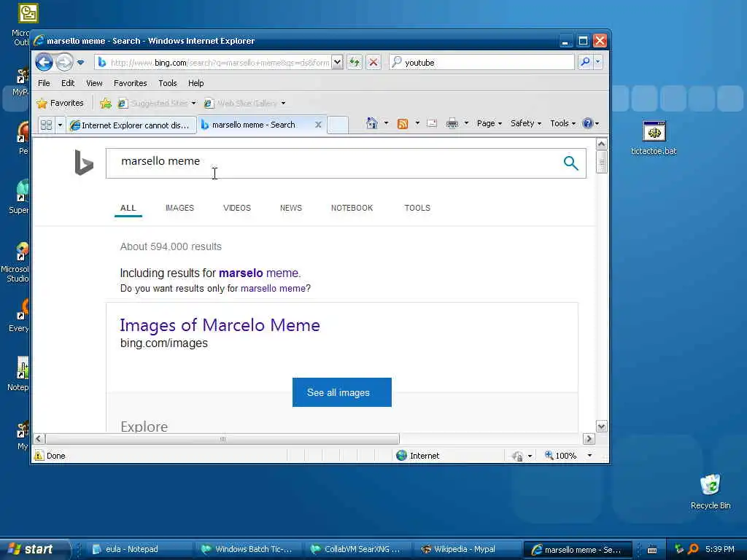Click the RSS feeds icon
747x560 pixels.
click(403, 124)
